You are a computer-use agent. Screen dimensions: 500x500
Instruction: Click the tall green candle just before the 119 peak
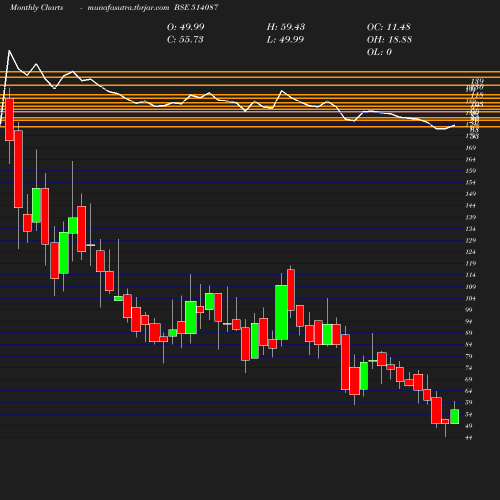tap(282, 312)
